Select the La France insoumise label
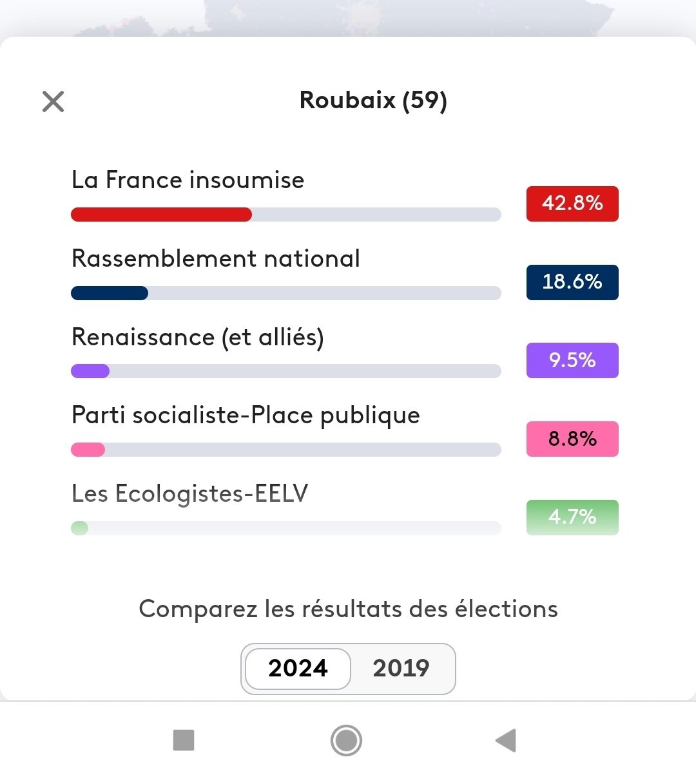 click(x=188, y=180)
